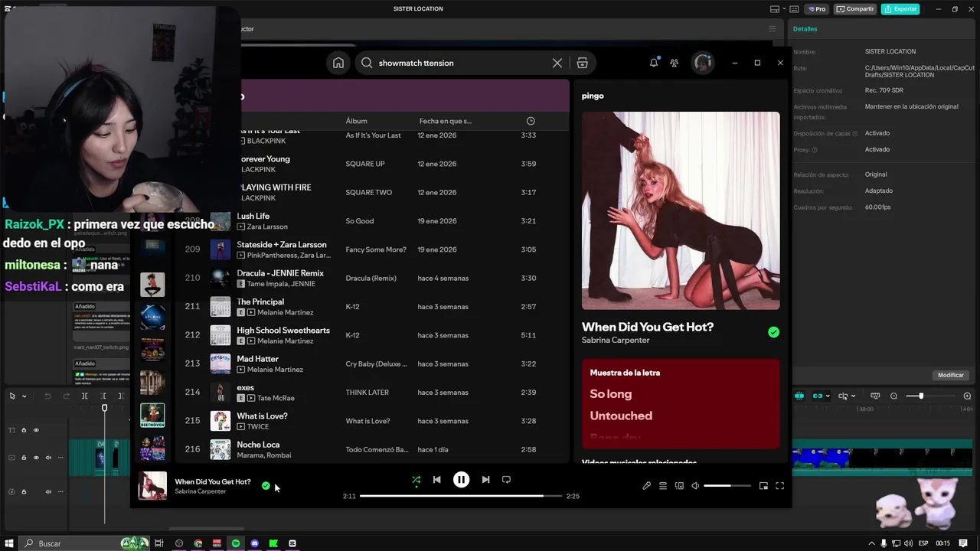The width and height of the screenshot is (980, 551).
Task: Open Beethoven playlist in Spotify sidebar
Action: [x=152, y=416]
